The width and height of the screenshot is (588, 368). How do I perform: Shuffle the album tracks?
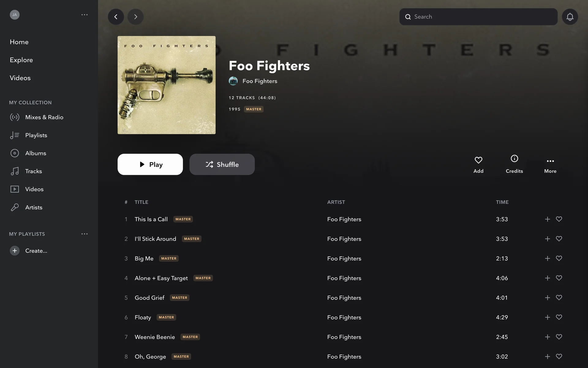click(222, 164)
